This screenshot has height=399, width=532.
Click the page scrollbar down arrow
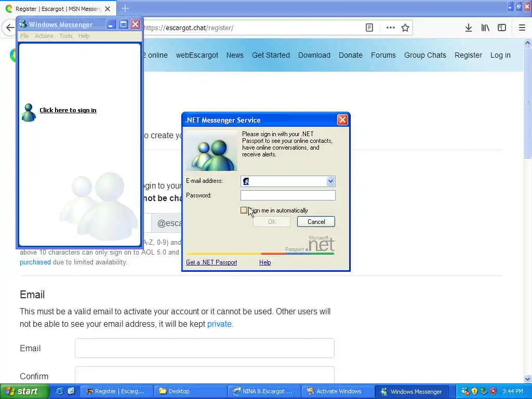(527, 379)
